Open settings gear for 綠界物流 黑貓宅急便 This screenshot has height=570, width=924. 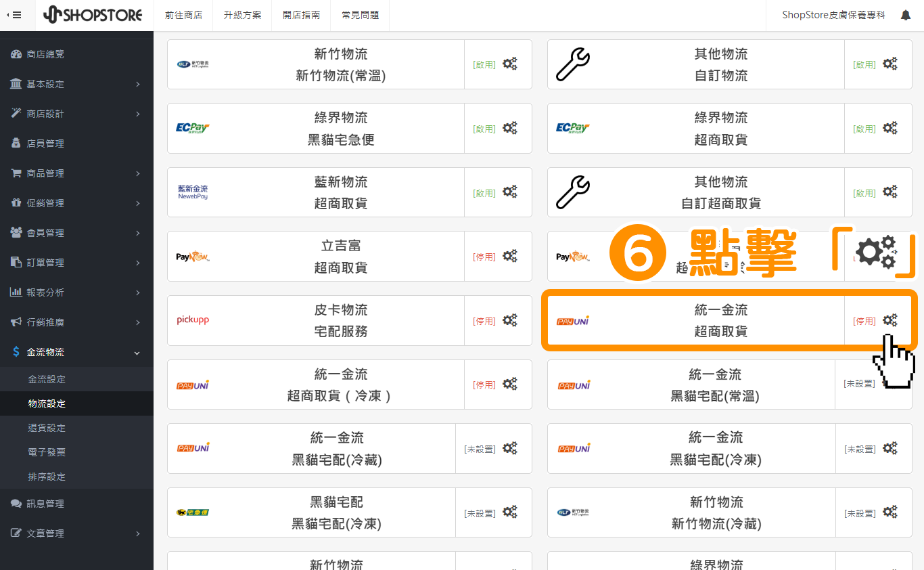coord(510,128)
